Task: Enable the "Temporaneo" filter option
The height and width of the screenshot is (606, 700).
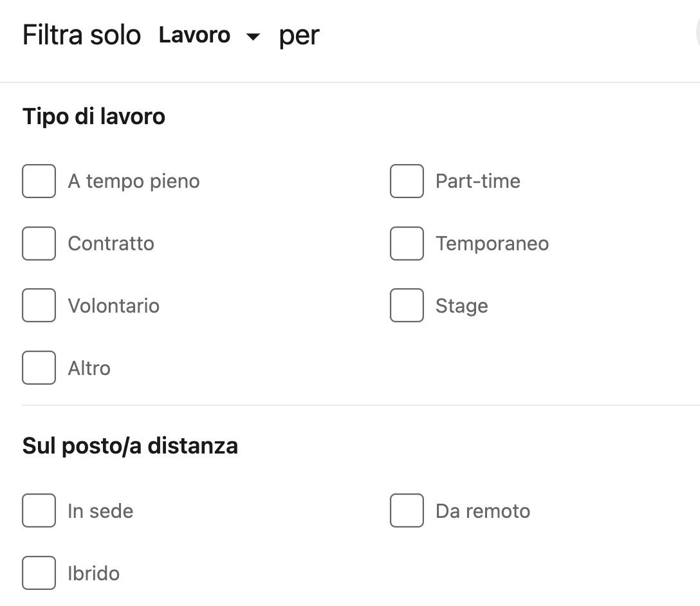Action: [406, 243]
